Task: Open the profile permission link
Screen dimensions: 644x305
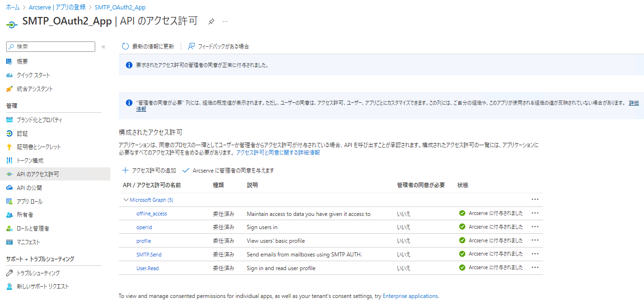Action: point(144,241)
